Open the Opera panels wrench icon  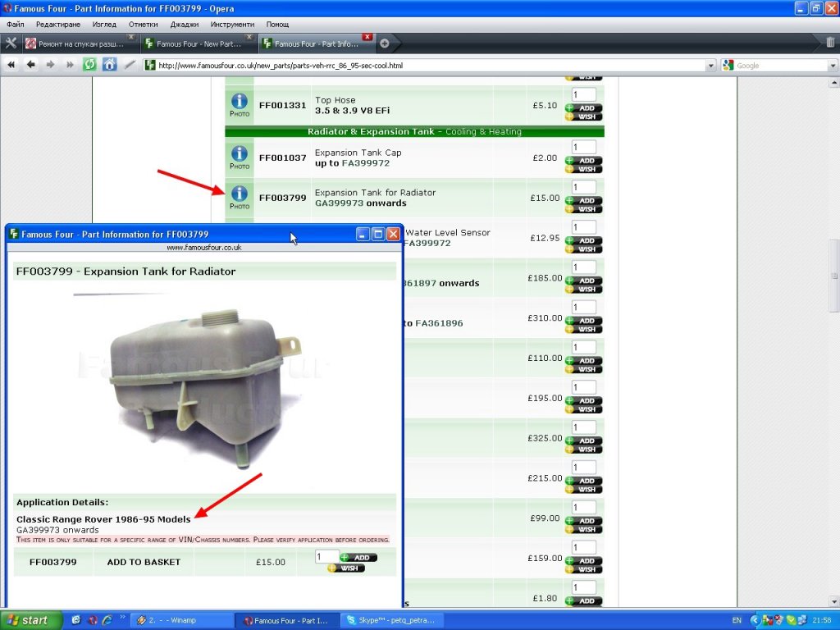(x=11, y=43)
